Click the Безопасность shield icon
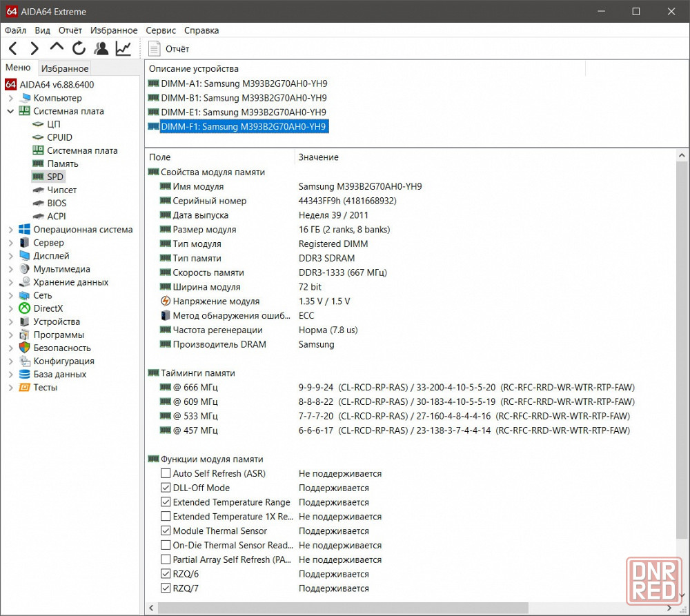 click(x=25, y=348)
